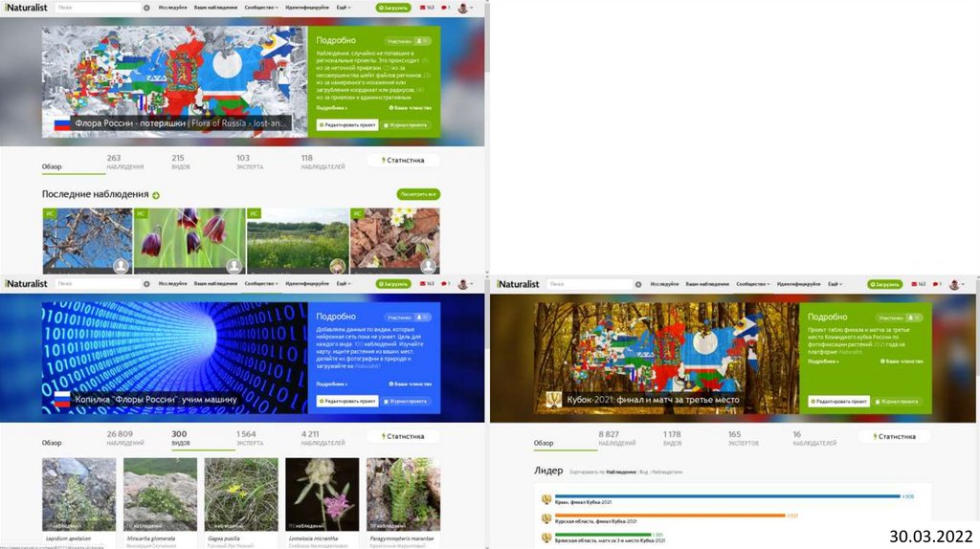980x549 pixels.
Task: Click Russian flag project icon on Флора России - потеряшки banner
Action: 62,123
